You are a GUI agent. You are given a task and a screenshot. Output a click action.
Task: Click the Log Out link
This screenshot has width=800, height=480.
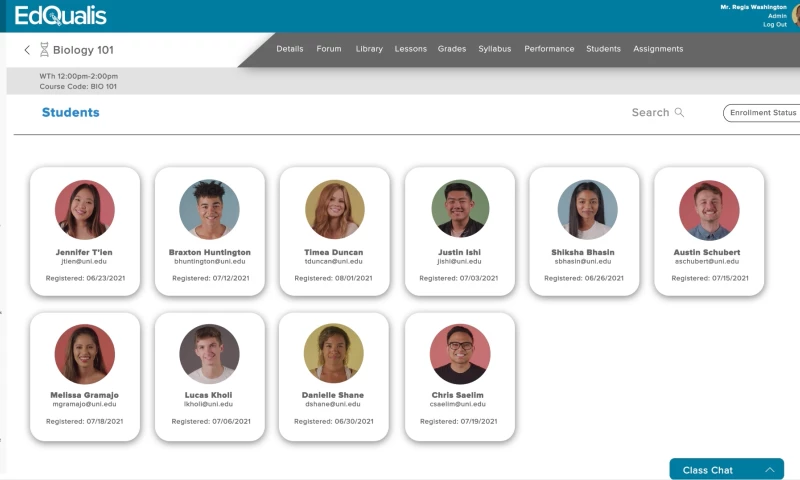coord(774,24)
